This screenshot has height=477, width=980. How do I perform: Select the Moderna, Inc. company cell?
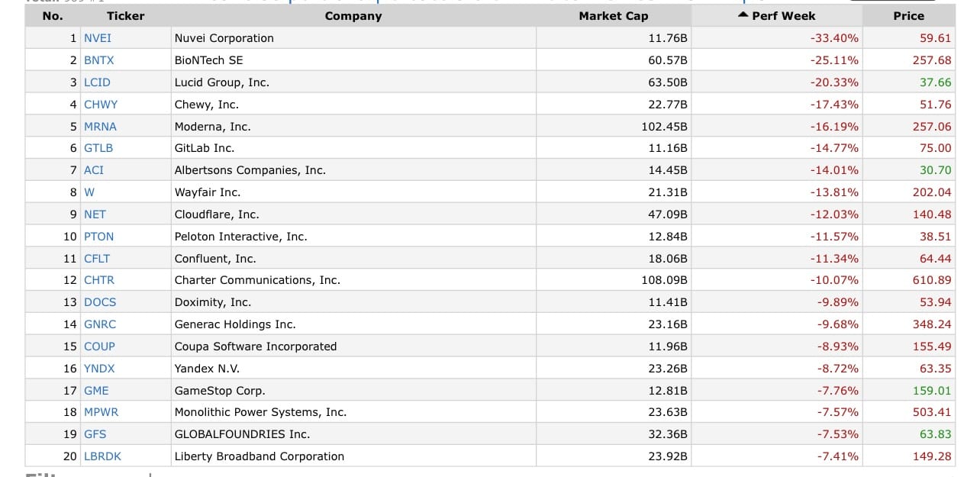353,127
